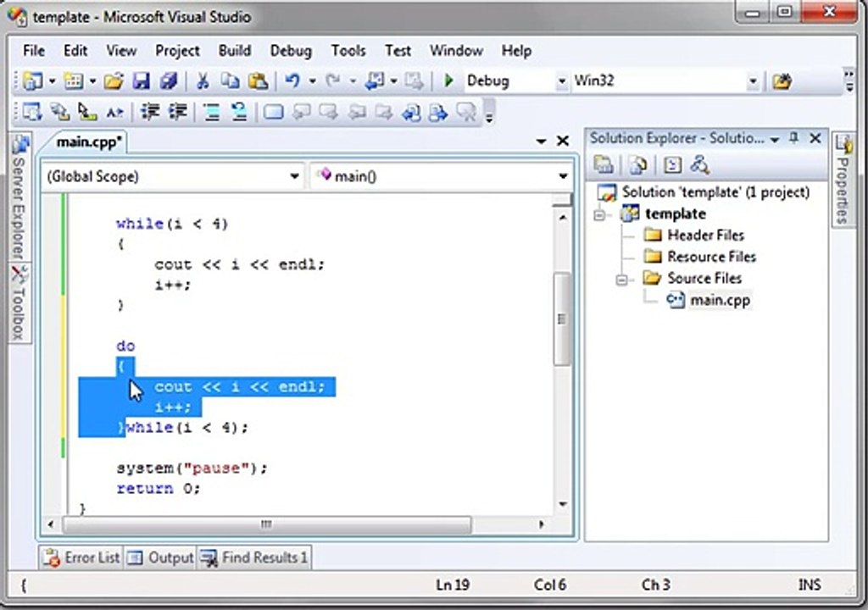Toggle Show All Files in Solution Explorer
The height and width of the screenshot is (610, 868).
638,164
